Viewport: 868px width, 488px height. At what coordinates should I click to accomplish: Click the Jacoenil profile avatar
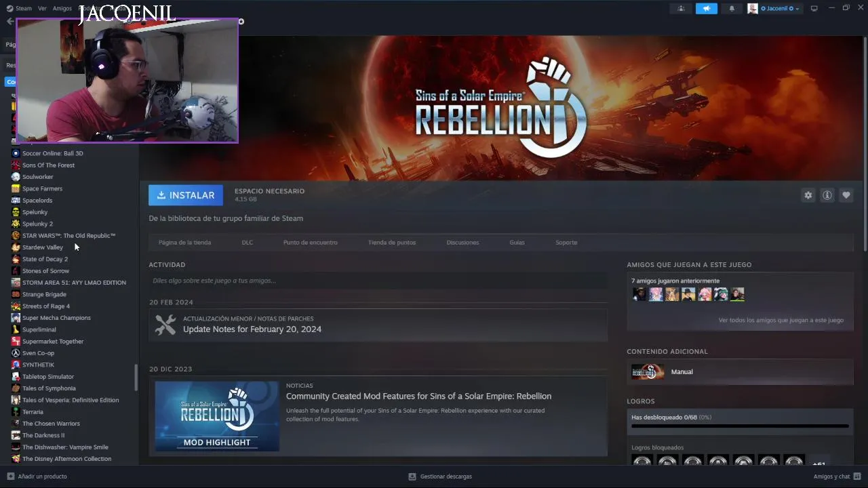pos(753,8)
